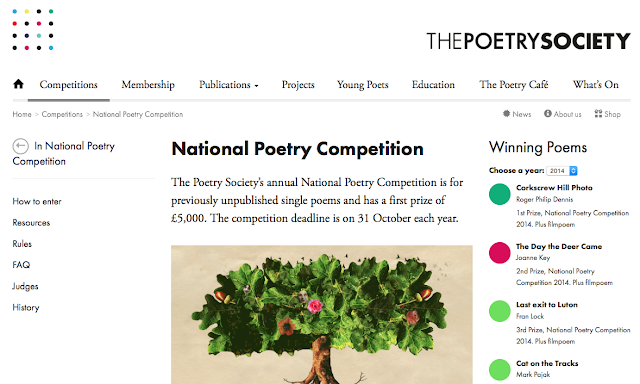Open the Cat on the Tracks poem
Screen dimensions: 640x384
(547, 363)
